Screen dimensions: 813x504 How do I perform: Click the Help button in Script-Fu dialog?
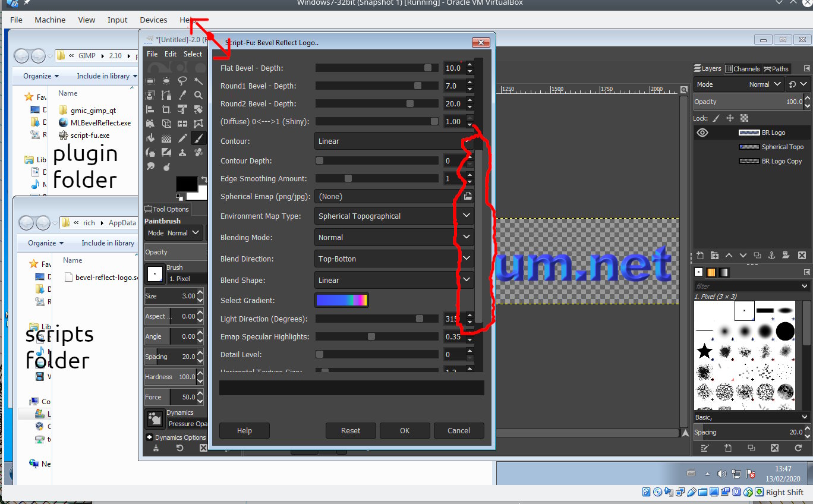244,430
